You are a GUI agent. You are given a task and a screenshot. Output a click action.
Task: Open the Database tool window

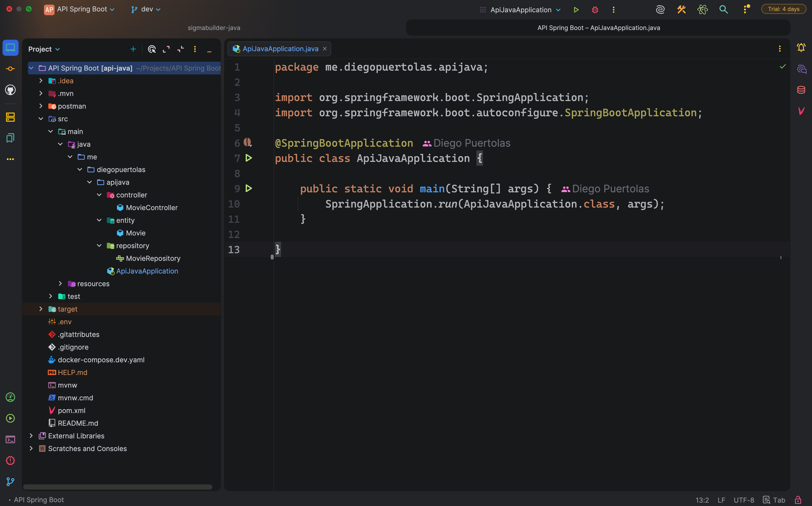point(801,90)
